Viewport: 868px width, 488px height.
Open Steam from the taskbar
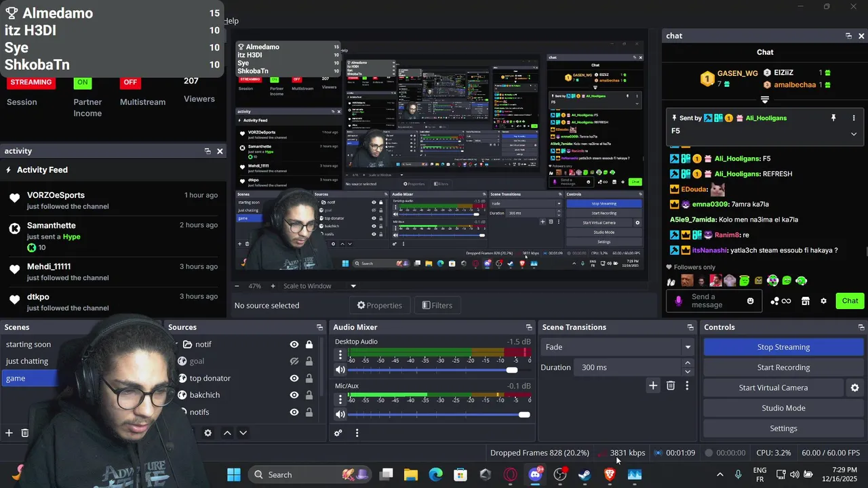click(585, 474)
